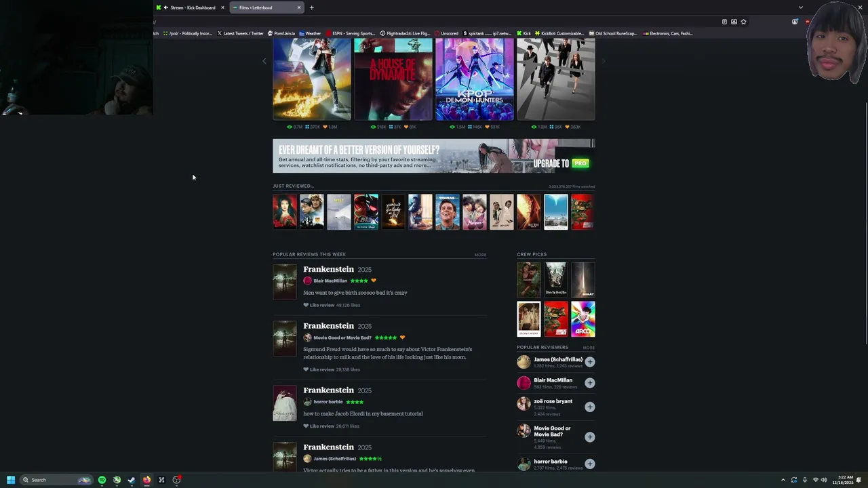The image size is (868, 488).
Task: Show hidden system tray icons
Action: pos(783,480)
